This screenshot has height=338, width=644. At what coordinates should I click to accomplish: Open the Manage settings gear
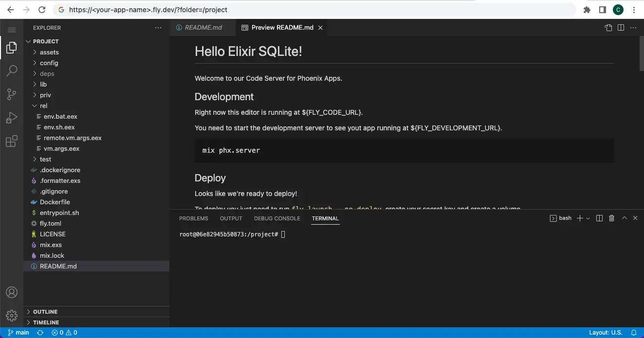tap(12, 315)
